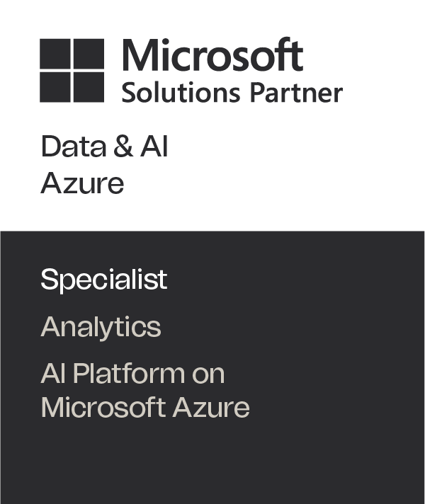Click the bottom-right square of the Microsoft logo

(88, 86)
